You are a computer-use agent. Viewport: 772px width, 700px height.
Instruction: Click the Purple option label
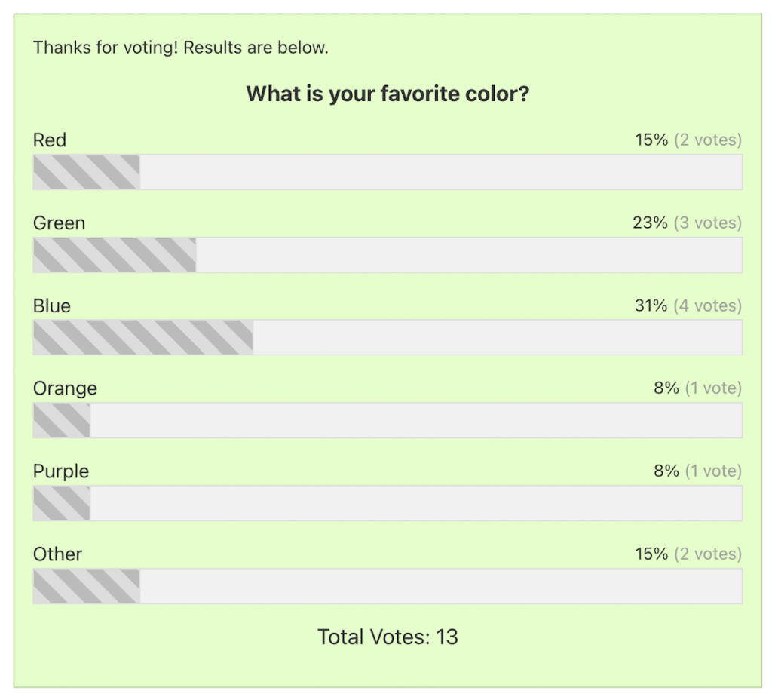(60, 471)
